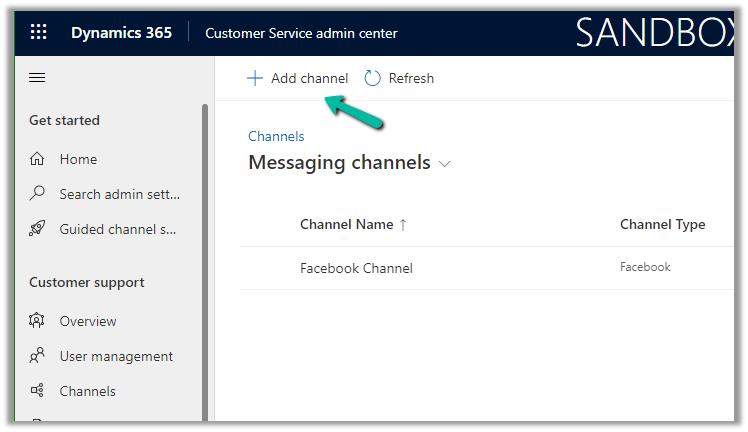Collapse the navigation with hamburger icon
Screen dimensions: 748x432
(38, 78)
